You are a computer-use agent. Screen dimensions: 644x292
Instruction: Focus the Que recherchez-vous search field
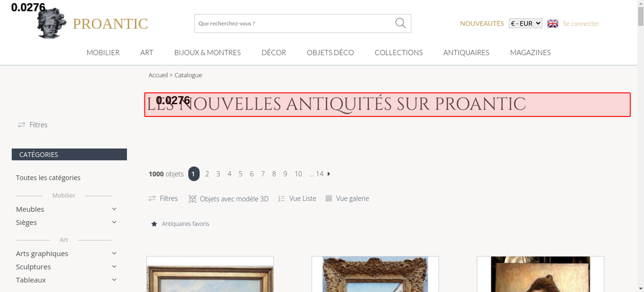point(295,23)
